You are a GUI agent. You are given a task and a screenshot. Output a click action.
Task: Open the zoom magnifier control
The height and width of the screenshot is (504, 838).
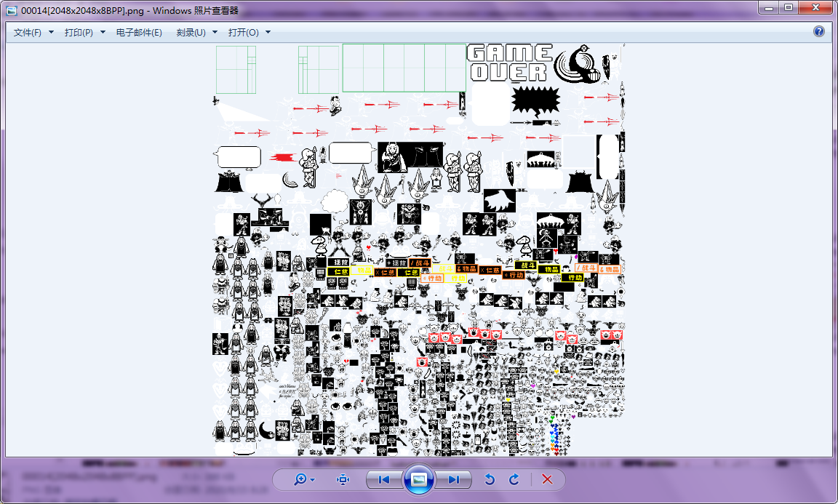click(300, 479)
